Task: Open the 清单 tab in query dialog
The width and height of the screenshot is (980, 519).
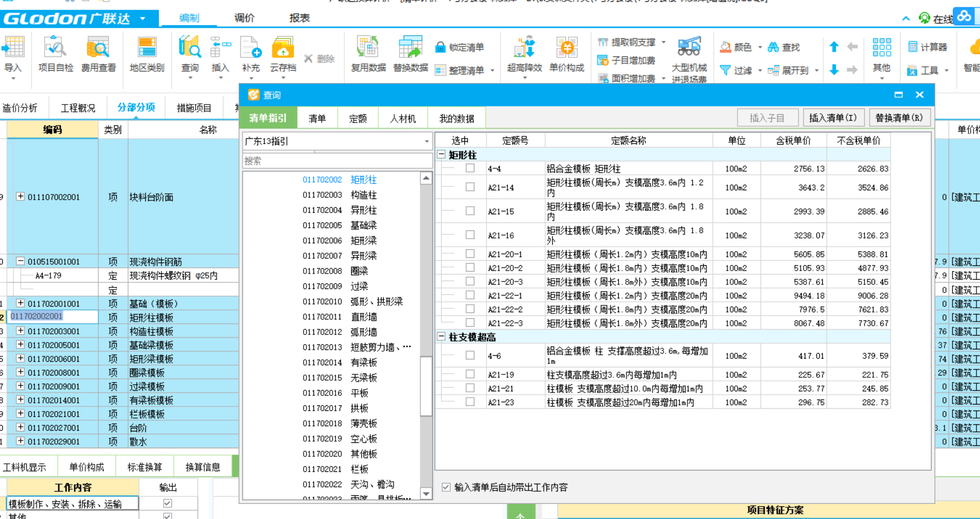Action: tap(317, 118)
